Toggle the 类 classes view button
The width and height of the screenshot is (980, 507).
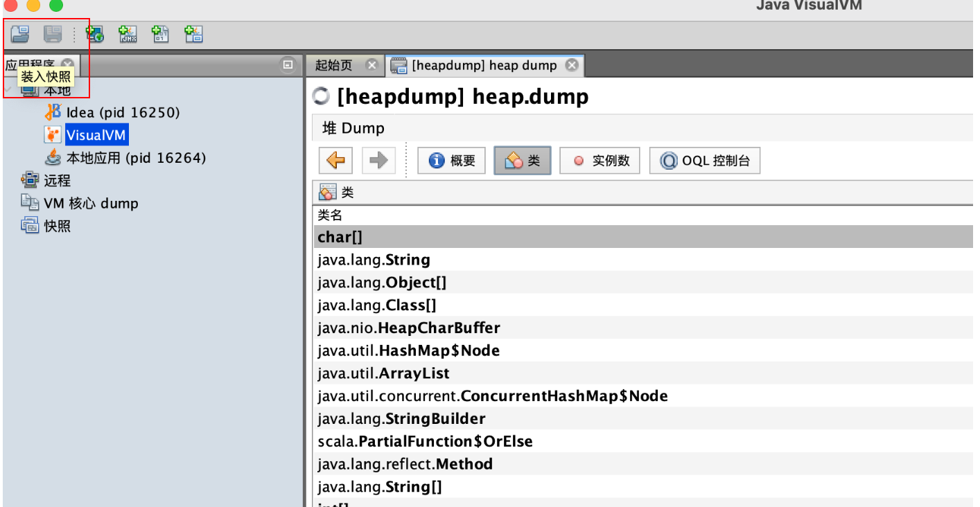click(x=523, y=161)
